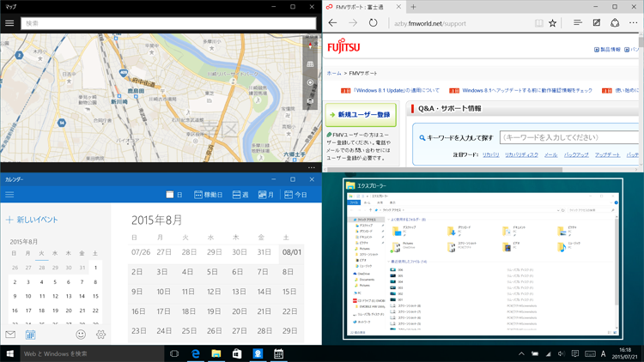
Task: Open the Maps hamburger menu
Action: (x=9, y=23)
